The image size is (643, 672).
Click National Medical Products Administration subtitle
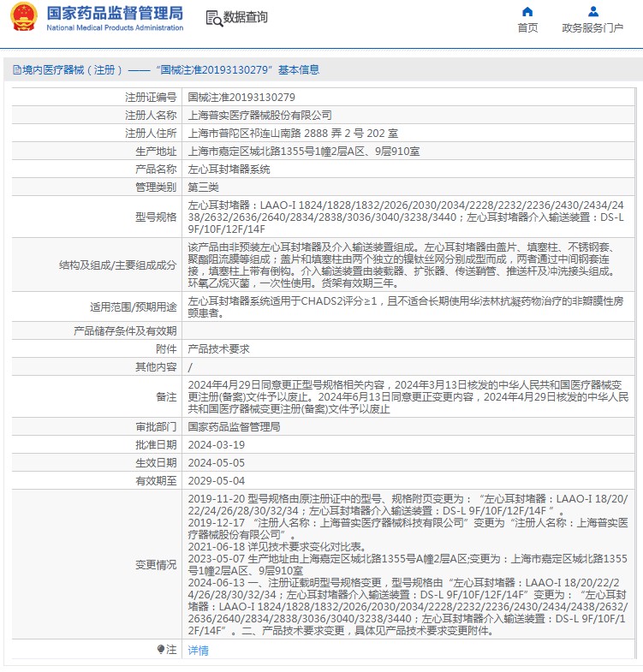(x=115, y=28)
